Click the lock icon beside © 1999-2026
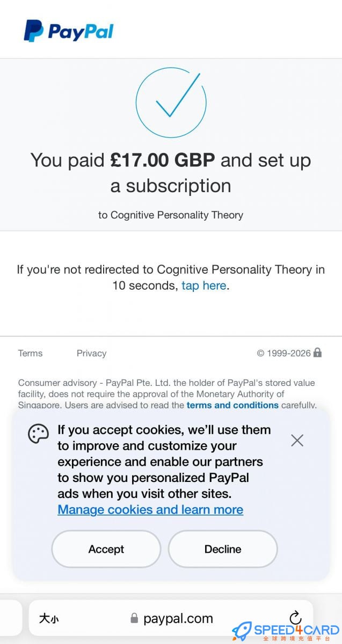Viewport: 342px width, 644px height. pos(317,353)
